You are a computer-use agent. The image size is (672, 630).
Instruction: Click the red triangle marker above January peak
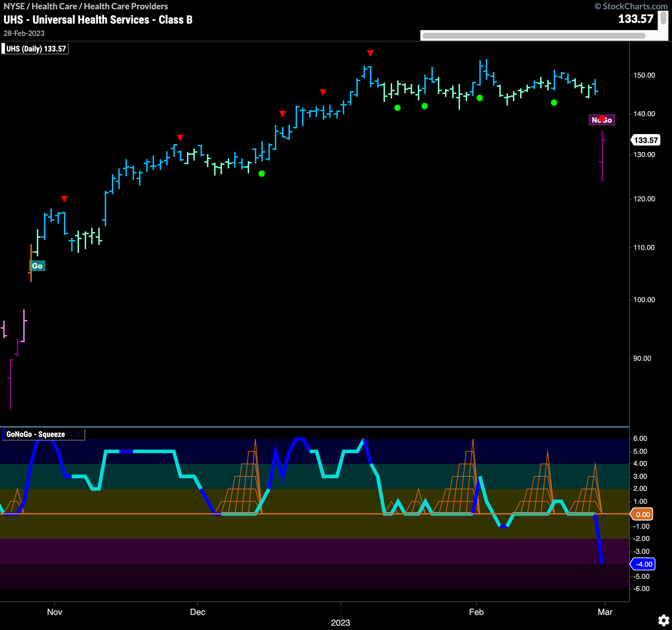370,53
